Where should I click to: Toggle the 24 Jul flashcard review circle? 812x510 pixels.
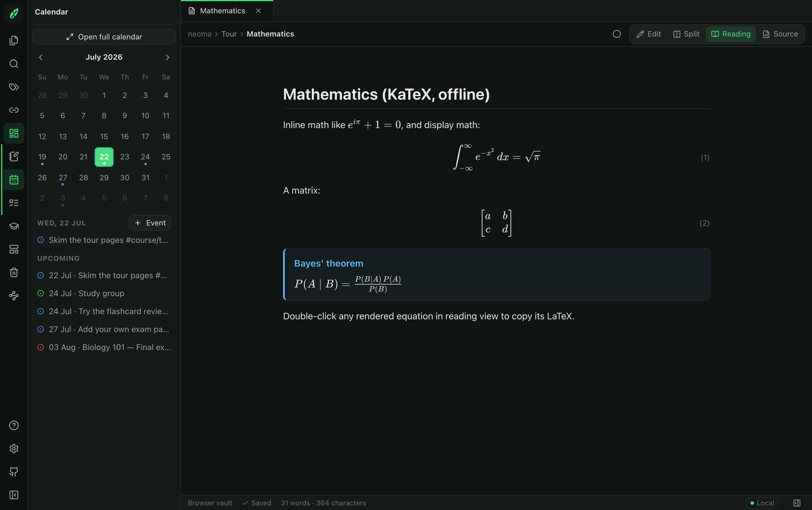point(41,312)
